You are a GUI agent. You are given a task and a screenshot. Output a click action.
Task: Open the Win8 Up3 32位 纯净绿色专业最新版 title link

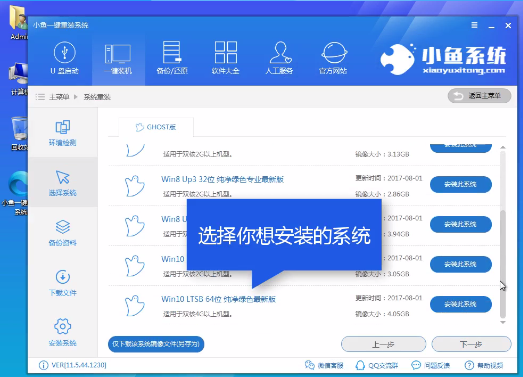point(222,179)
